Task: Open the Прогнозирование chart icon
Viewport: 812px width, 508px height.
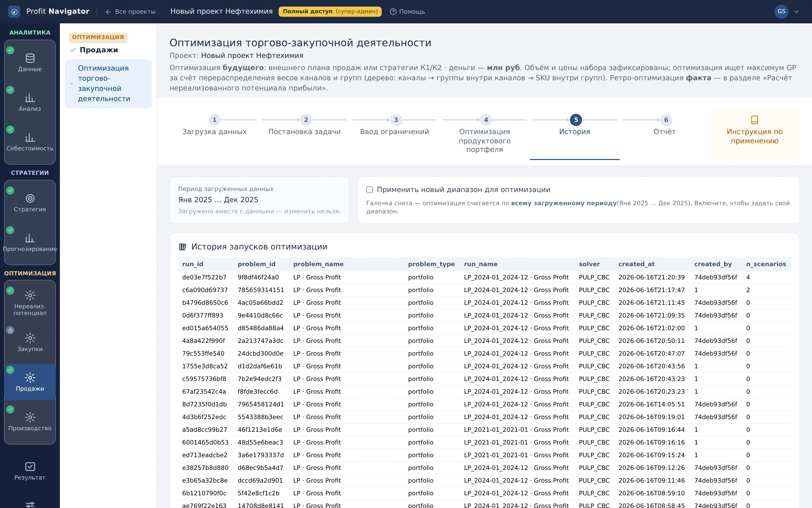Action: [x=30, y=238]
